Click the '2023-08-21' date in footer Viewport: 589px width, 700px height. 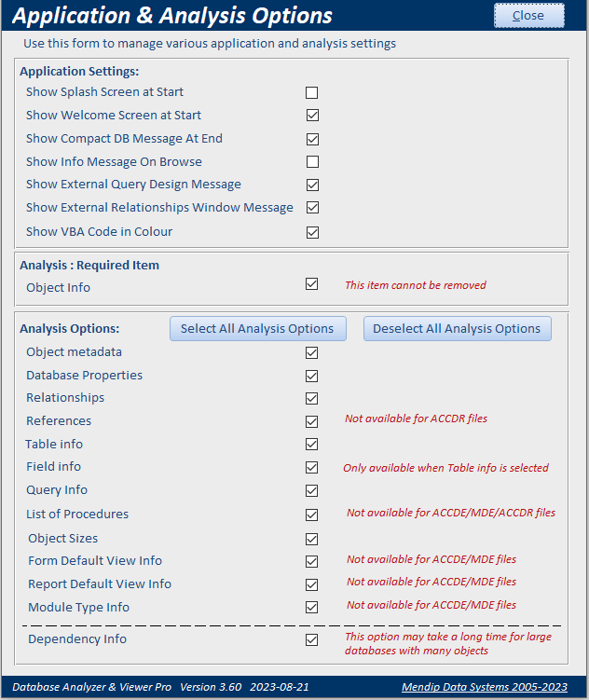pyautogui.click(x=280, y=687)
